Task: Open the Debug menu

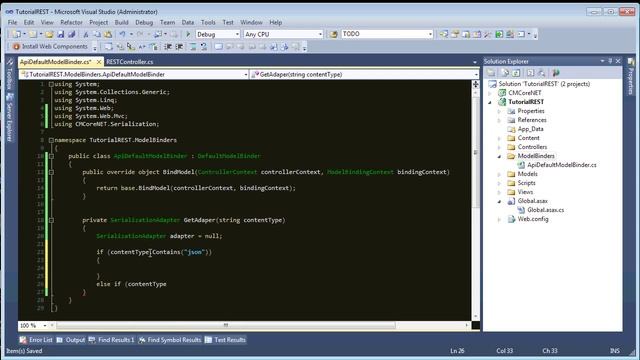Action: (144, 22)
